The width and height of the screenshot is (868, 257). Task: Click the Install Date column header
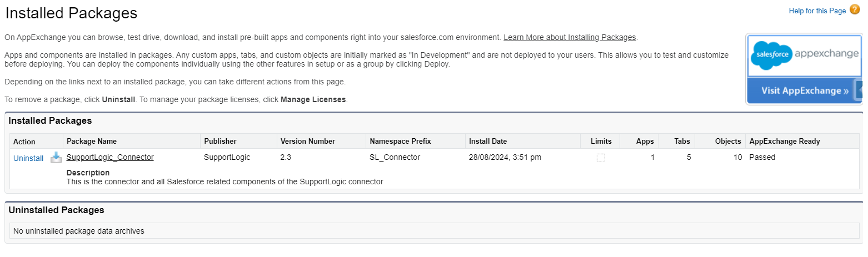[488, 141]
